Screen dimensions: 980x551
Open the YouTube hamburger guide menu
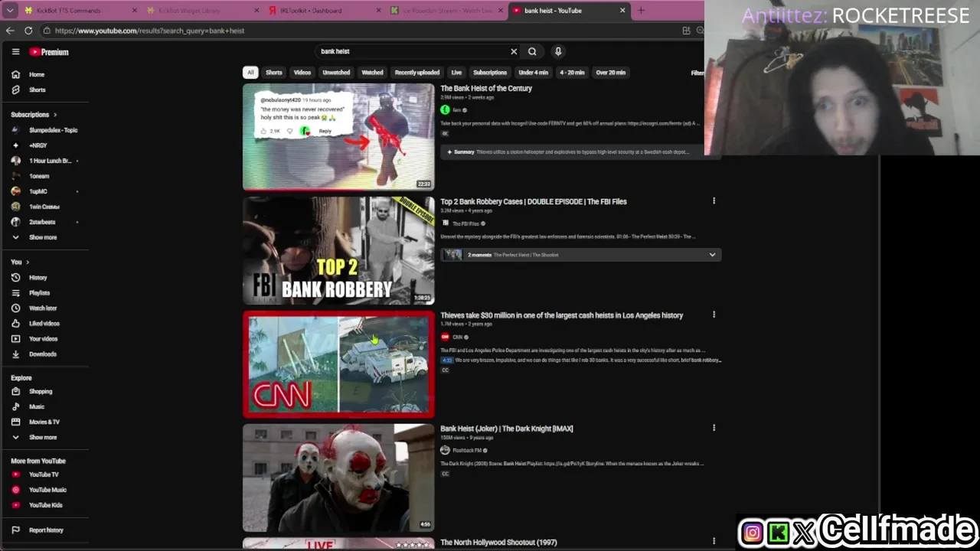click(15, 52)
